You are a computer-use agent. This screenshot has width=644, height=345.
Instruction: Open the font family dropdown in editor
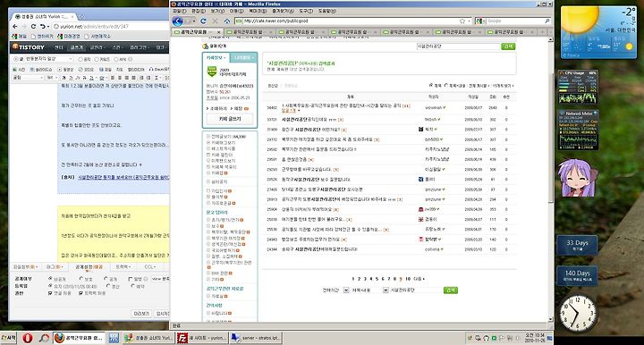tap(29, 78)
